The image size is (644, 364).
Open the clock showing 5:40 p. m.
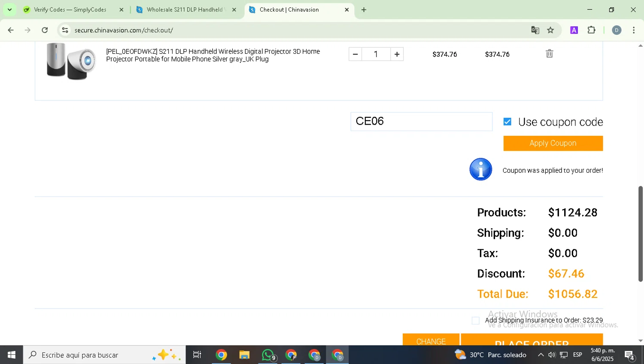tap(602, 355)
